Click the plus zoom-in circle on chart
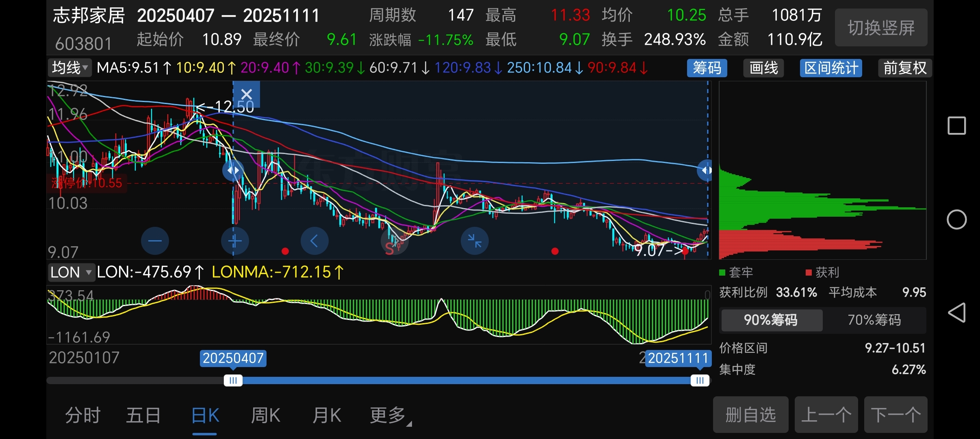980x439 pixels. pos(235,241)
